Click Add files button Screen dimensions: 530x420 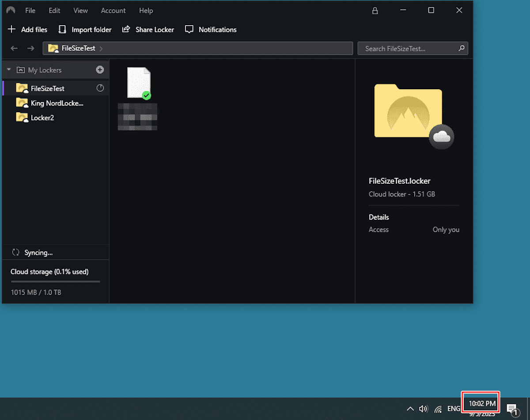click(x=27, y=30)
